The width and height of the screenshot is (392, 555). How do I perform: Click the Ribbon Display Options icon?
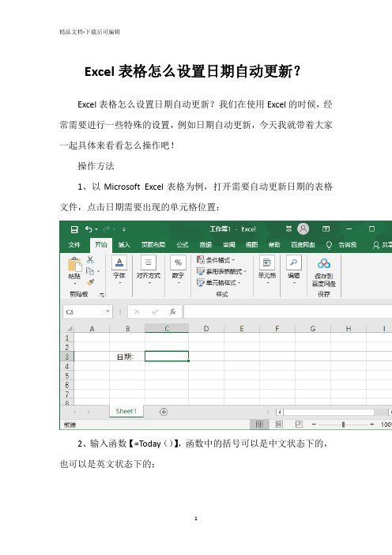[x=326, y=229]
